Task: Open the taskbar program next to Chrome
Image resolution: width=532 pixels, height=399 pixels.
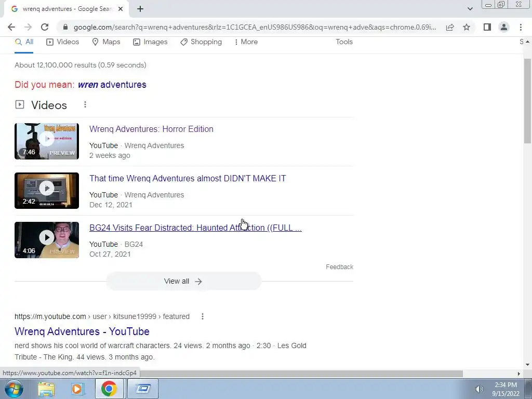Action: (142, 389)
